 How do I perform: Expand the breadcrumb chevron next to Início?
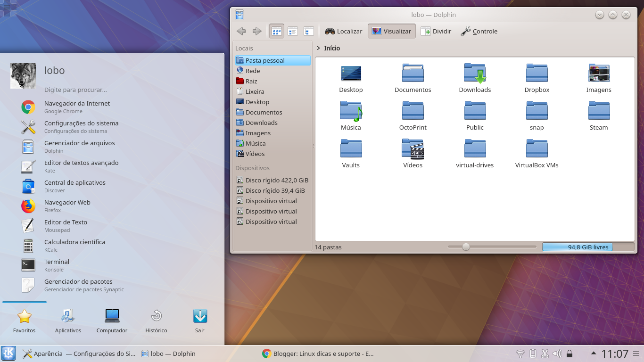point(319,48)
